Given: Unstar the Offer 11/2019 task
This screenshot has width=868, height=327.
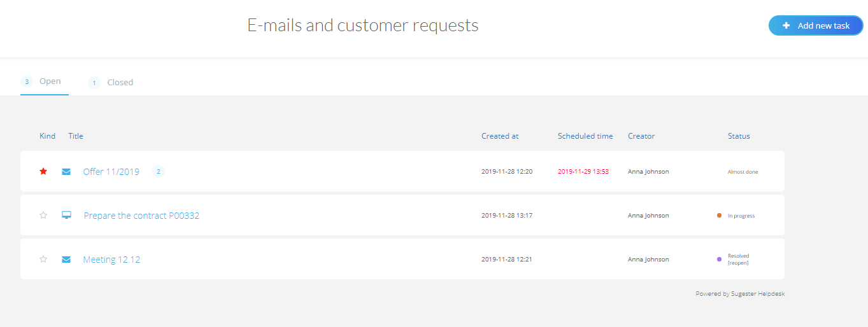Looking at the screenshot, I should pos(43,172).
